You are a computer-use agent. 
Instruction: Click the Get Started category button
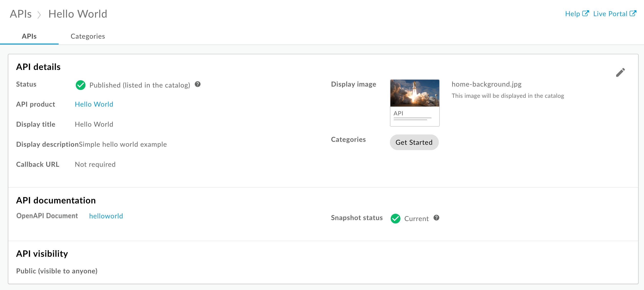(414, 142)
